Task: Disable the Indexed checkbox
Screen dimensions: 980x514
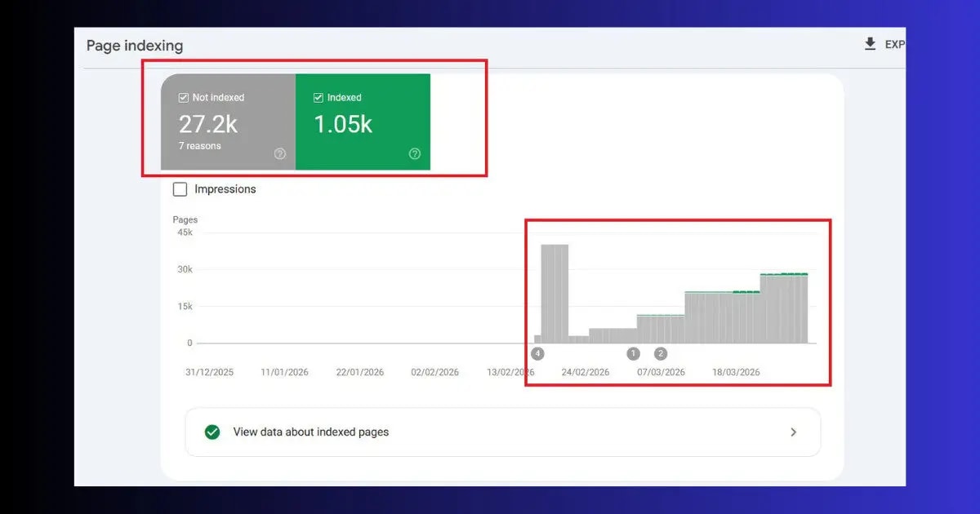Action: [318, 97]
